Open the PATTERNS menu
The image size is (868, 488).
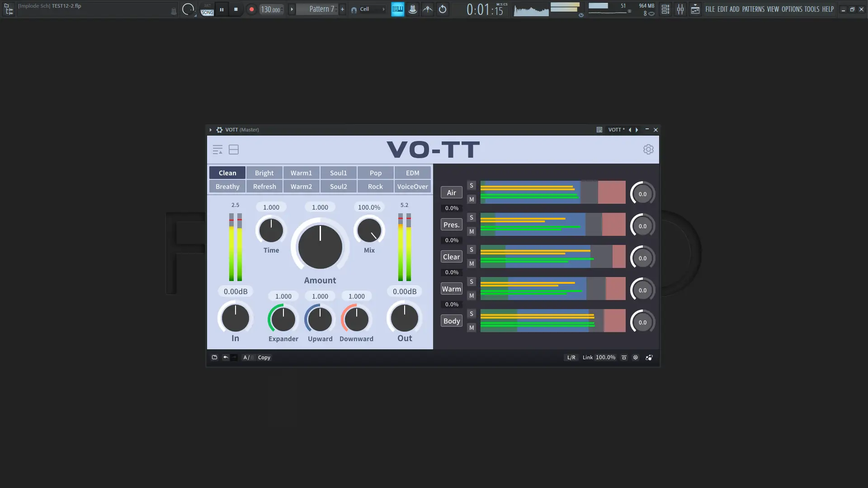point(753,9)
